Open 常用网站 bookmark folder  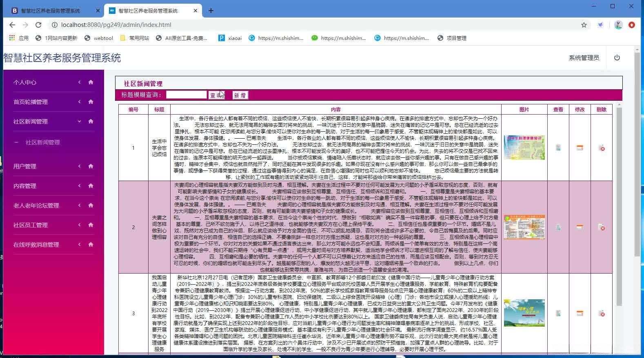click(135, 38)
